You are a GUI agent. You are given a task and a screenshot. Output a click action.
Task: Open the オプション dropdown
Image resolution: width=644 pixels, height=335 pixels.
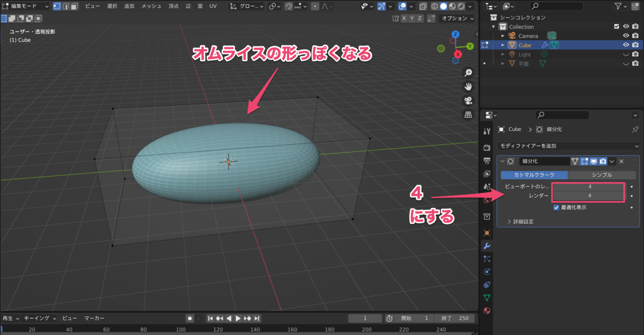(x=457, y=18)
